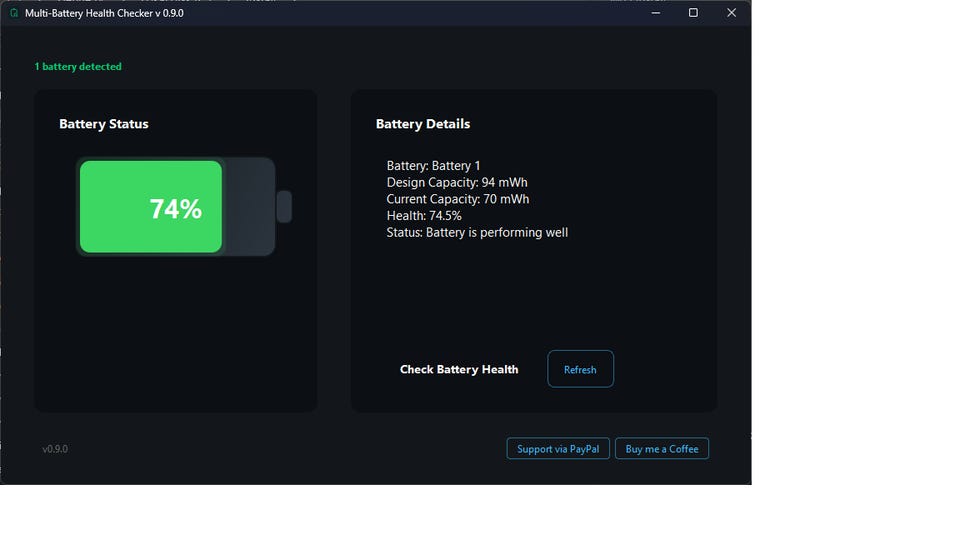Click the empty gray portion of battery

click(249, 206)
